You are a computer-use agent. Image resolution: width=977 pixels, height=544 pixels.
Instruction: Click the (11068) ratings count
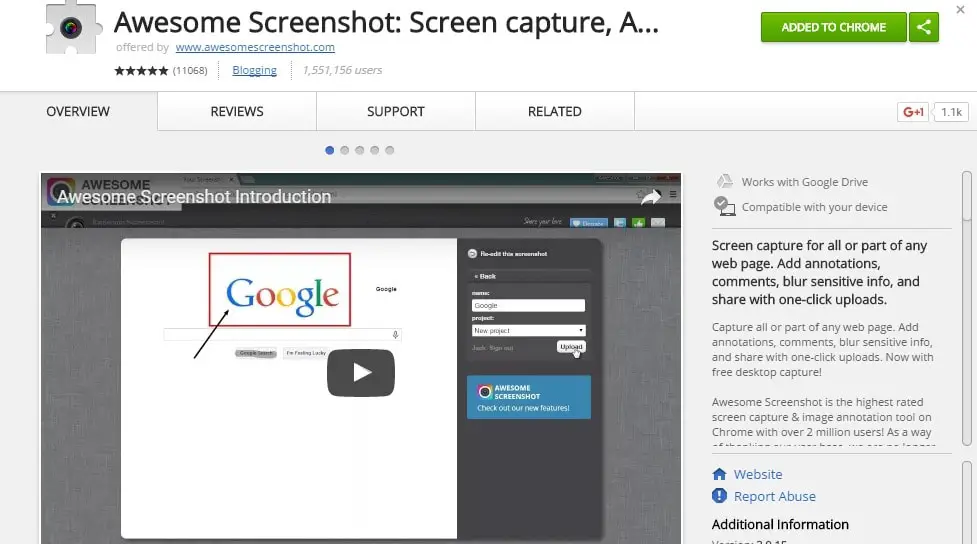pyautogui.click(x=190, y=70)
